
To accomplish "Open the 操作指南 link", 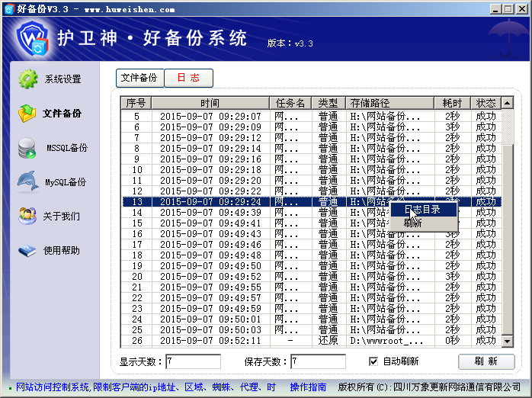I will click(x=308, y=387).
